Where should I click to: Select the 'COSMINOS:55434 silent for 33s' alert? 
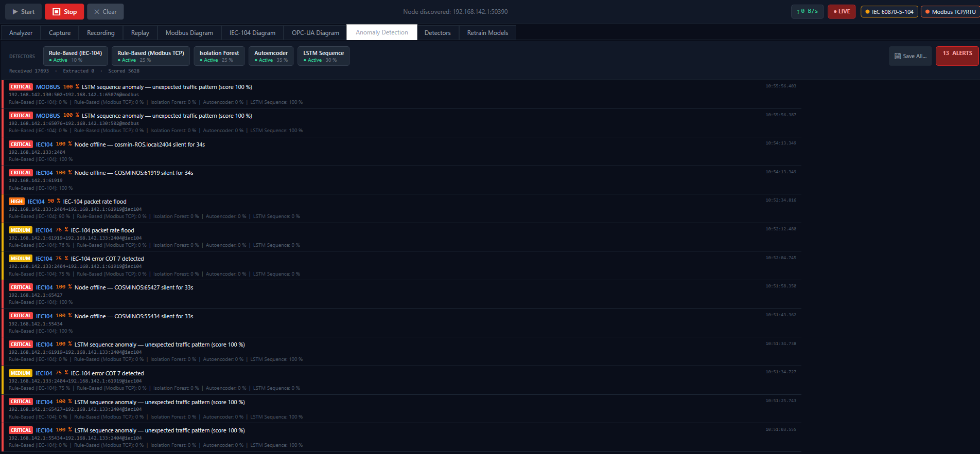pyautogui.click(x=401, y=323)
